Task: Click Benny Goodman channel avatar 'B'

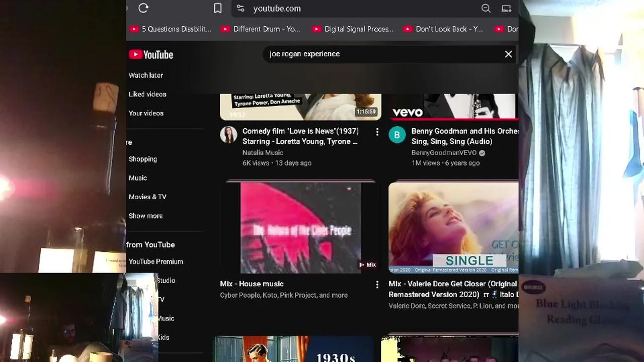Action: coord(397,135)
